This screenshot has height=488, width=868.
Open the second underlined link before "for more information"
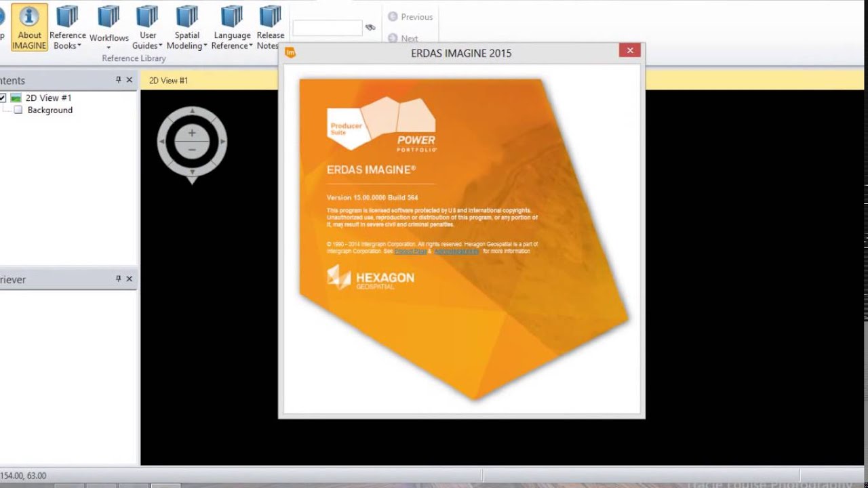tap(456, 251)
